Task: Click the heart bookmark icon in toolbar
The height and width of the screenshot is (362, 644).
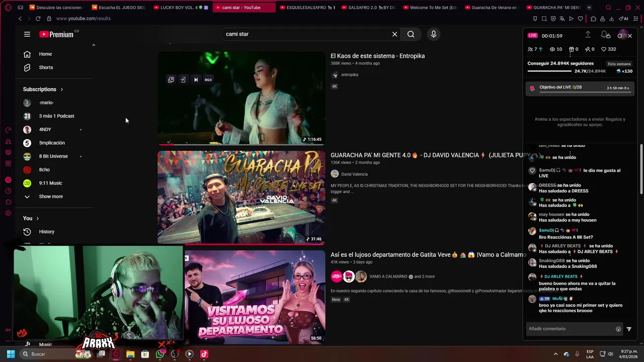Action: [x=580, y=19]
